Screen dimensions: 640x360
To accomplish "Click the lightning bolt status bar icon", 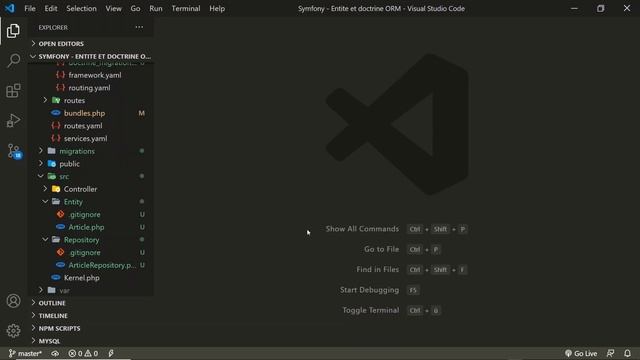I will [x=111, y=353].
